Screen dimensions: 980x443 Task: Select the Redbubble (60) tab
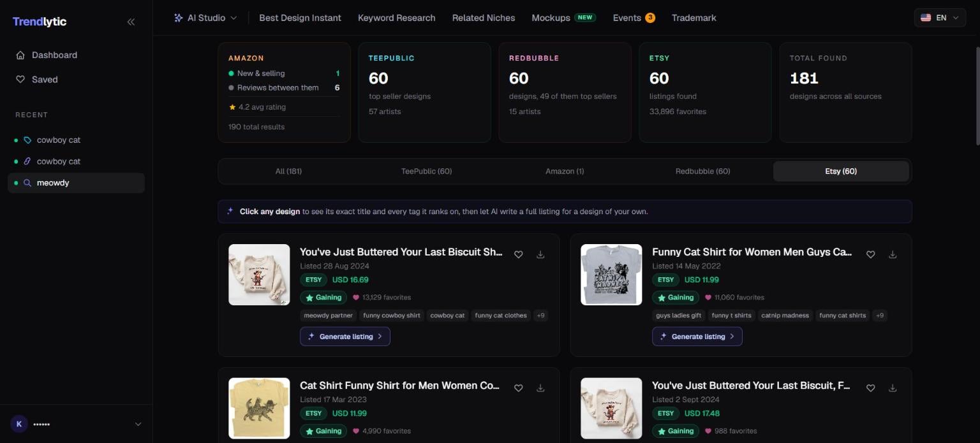[x=703, y=171]
